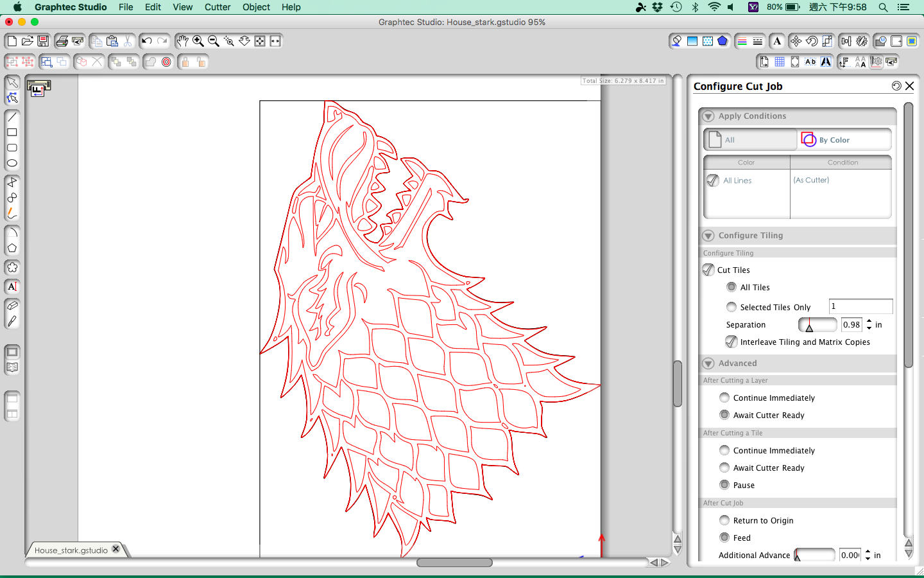Collapse the Apply Conditions section
The image size is (924, 578).
coord(708,116)
